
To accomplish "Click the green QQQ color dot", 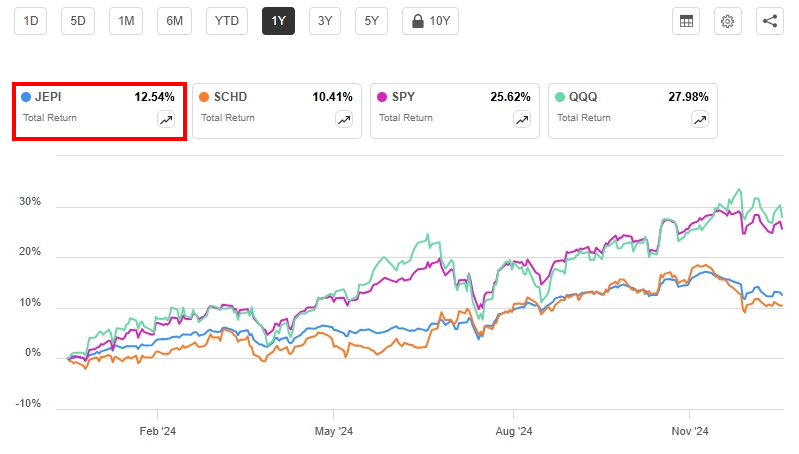I will pyautogui.click(x=560, y=97).
